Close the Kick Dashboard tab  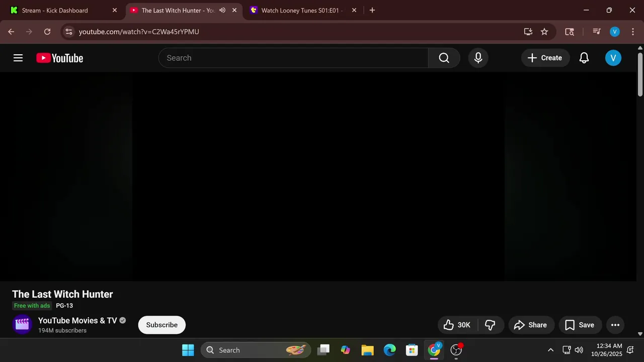pos(114,10)
